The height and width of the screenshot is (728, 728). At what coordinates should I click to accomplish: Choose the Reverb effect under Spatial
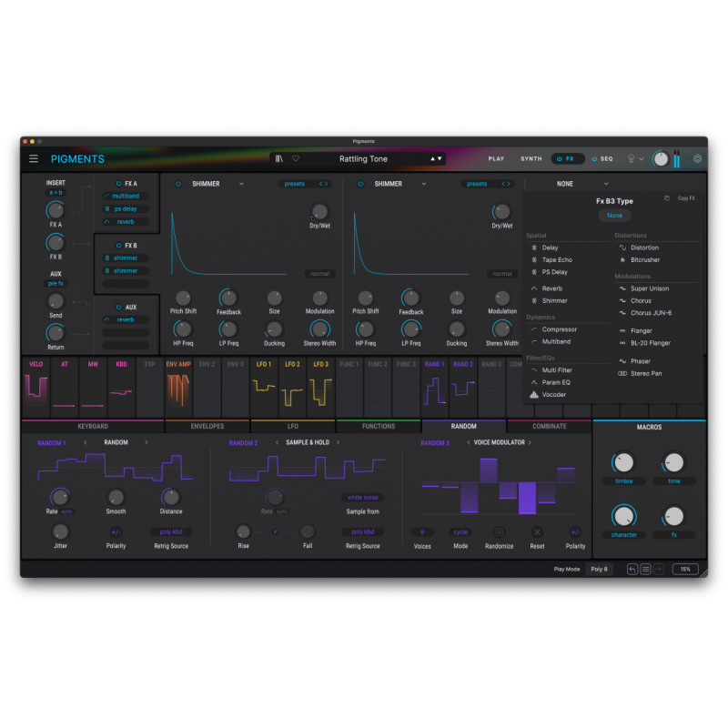pyautogui.click(x=554, y=288)
